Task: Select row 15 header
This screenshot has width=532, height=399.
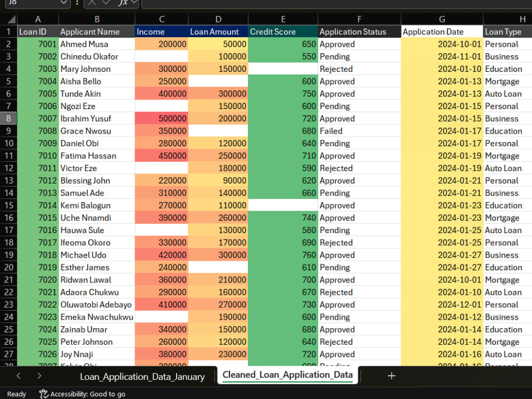Action: pos(9,205)
